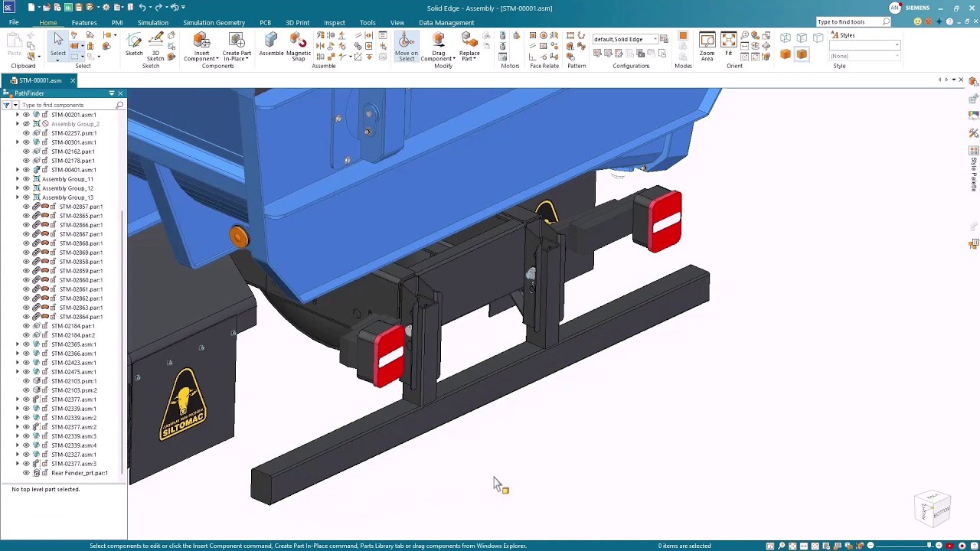The image size is (980, 551).
Task: Click the search magnifier in PathFinder
Action: point(119,105)
